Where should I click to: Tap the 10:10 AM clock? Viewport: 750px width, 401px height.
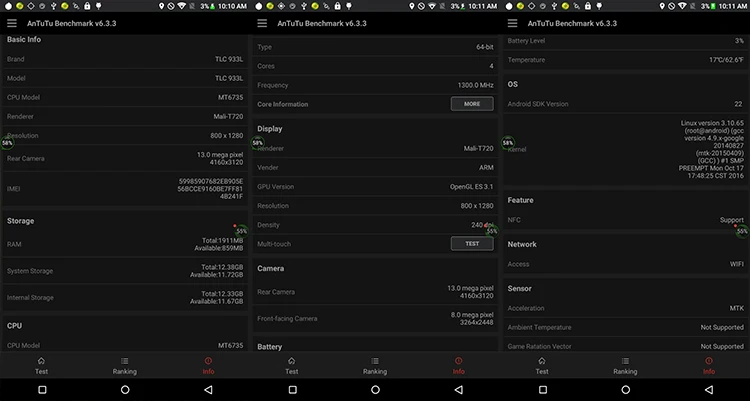tap(233, 6)
